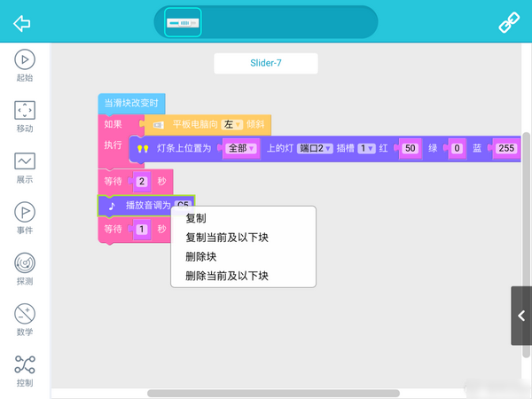Open the link connection icon
Image resolution: width=532 pixels, height=399 pixels.
tap(509, 22)
